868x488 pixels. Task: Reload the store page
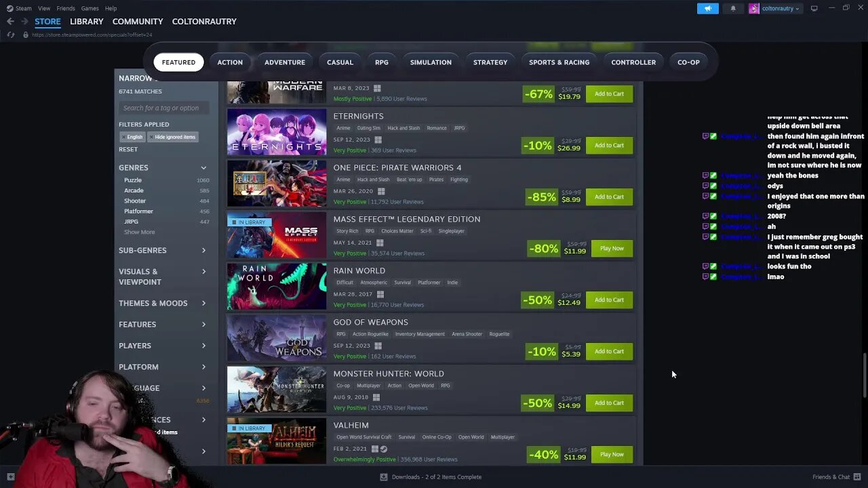(10, 35)
